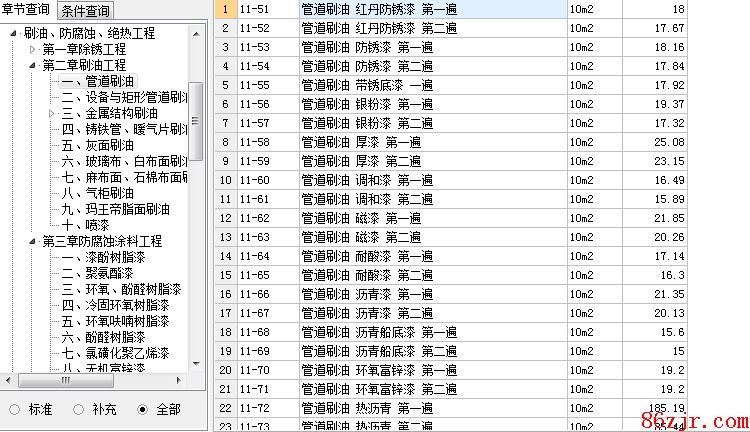
Task: Collapse the 第二章刷油工程 node arrow
Action: click(32, 65)
